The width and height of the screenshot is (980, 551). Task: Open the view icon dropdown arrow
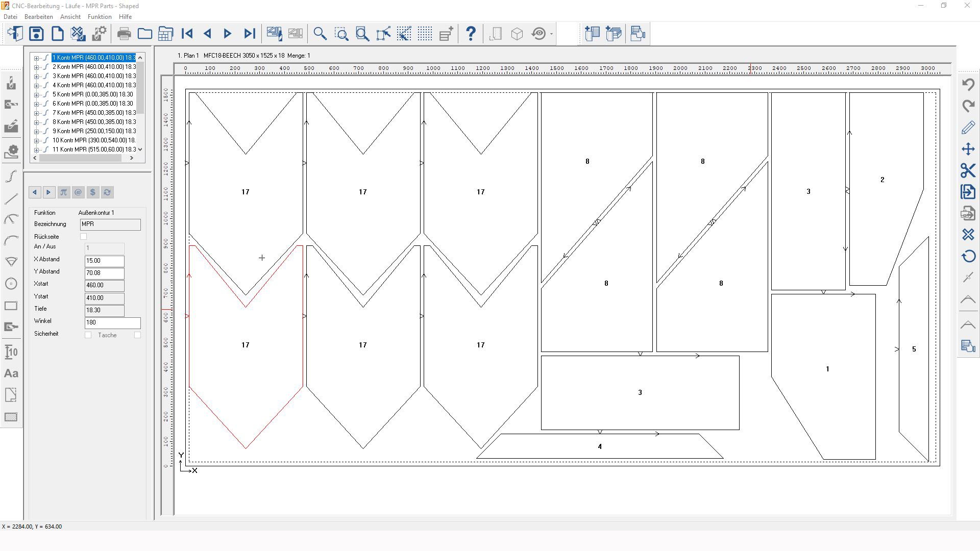(x=551, y=34)
